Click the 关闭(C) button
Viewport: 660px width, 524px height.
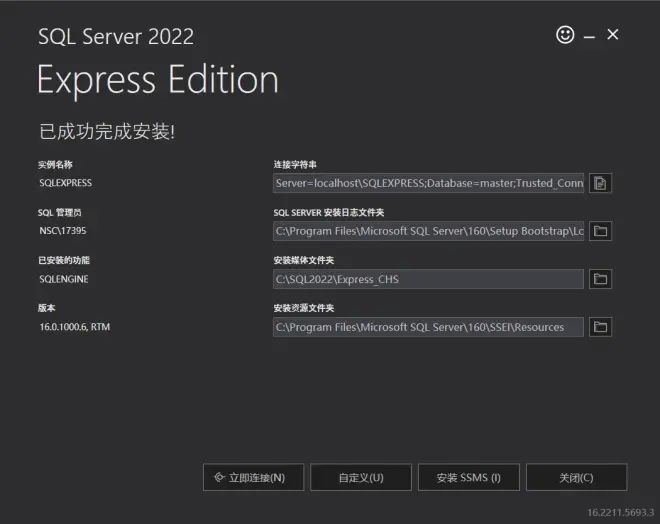coord(576,477)
